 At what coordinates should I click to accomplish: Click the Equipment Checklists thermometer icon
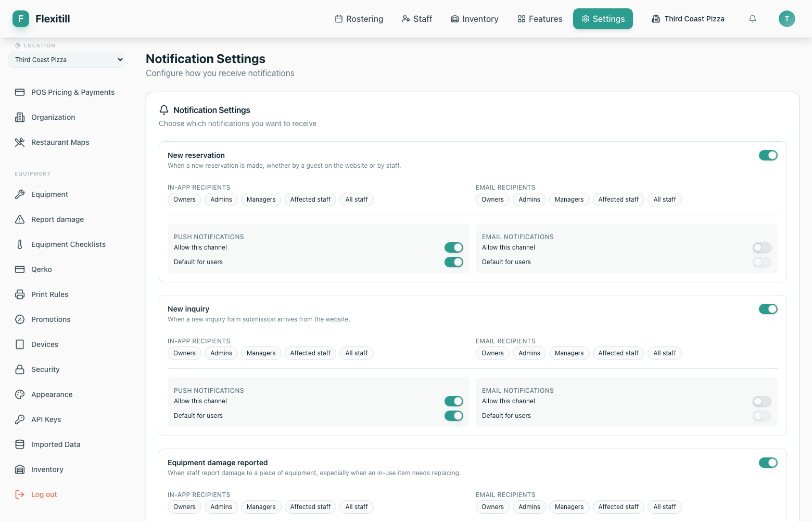(20, 244)
